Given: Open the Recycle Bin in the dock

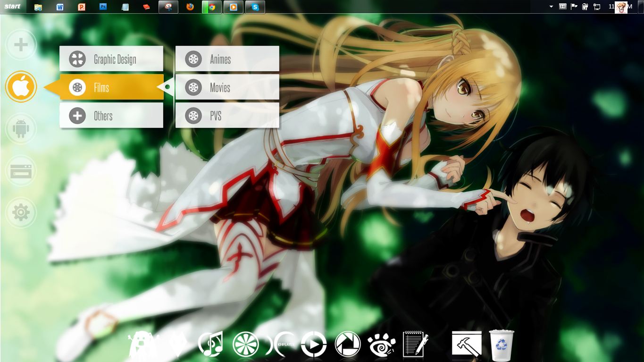Looking at the screenshot, I should (x=501, y=344).
